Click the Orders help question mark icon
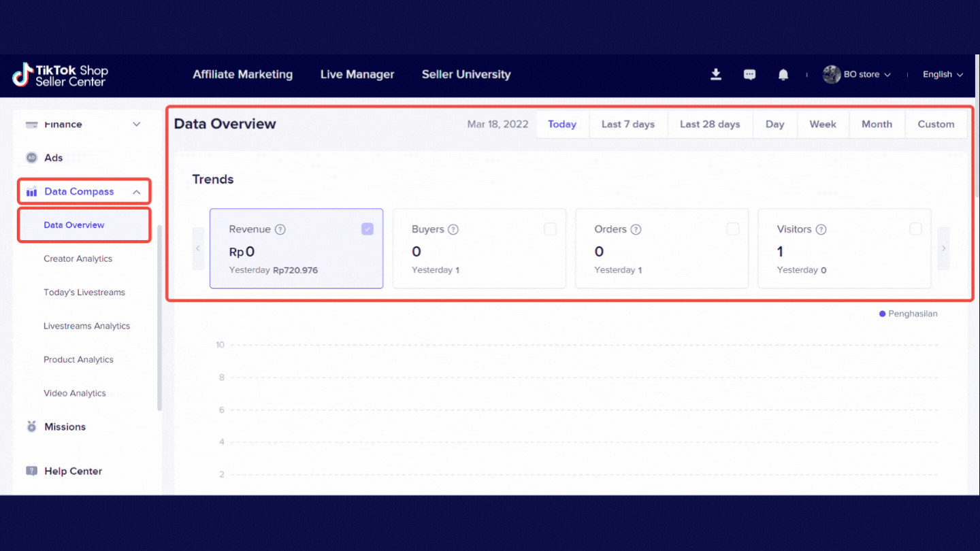Image resolution: width=980 pixels, height=551 pixels. tap(636, 230)
